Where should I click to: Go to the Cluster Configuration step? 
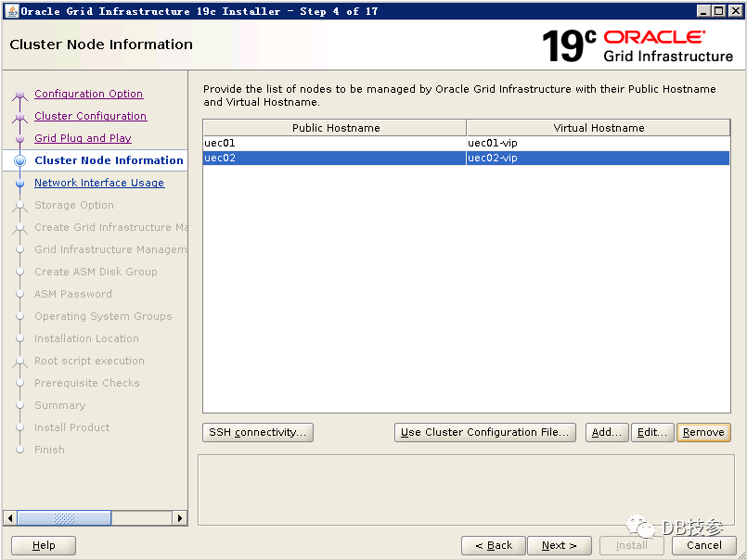[x=91, y=116]
